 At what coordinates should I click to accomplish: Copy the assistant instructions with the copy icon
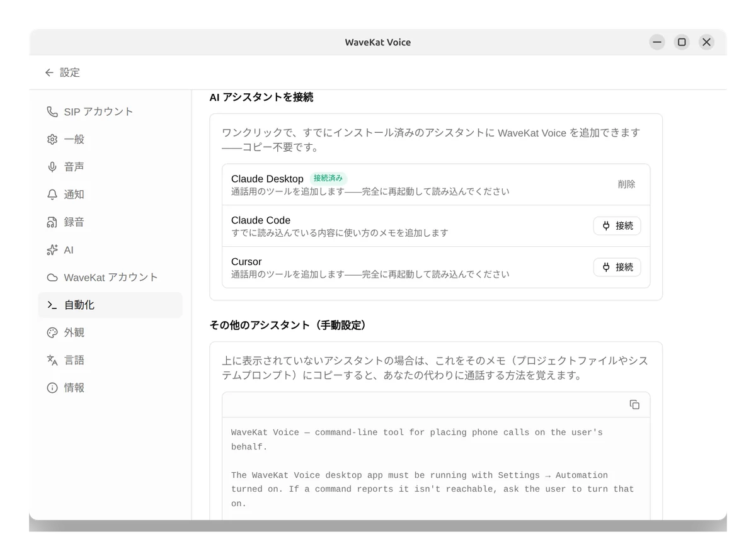(x=634, y=404)
